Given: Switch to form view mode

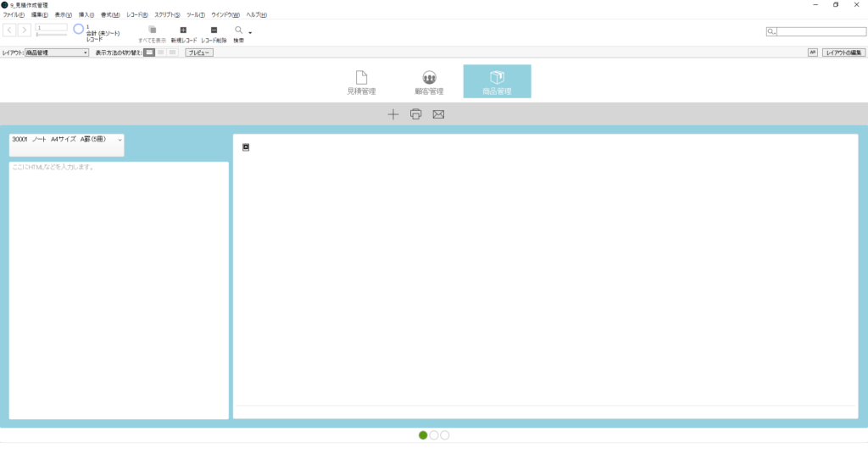Looking at the screenshot, I should coord(149,53).
